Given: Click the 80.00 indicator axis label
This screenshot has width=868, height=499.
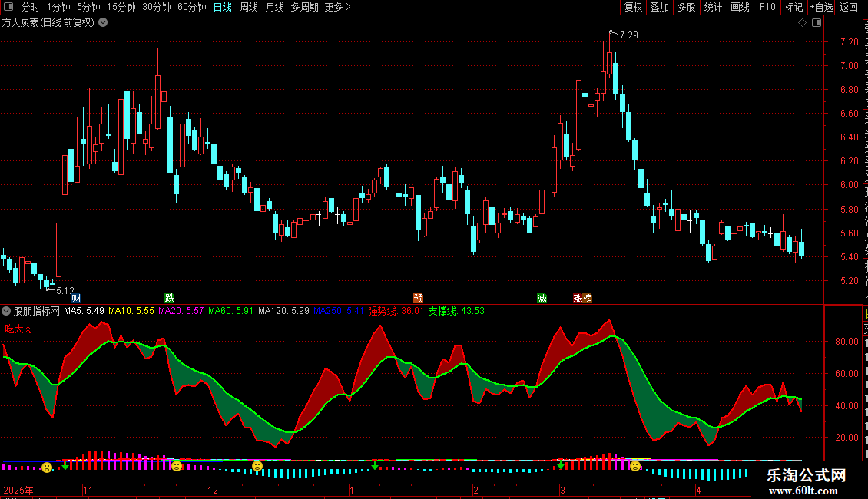Looking at the screenshot, I should coord(847,342).
